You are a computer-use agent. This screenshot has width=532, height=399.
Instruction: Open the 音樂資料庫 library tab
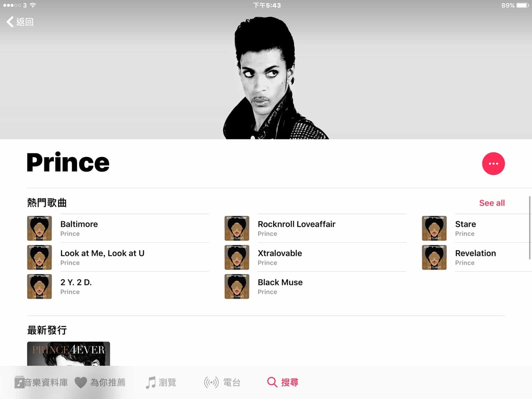[41, 382]
